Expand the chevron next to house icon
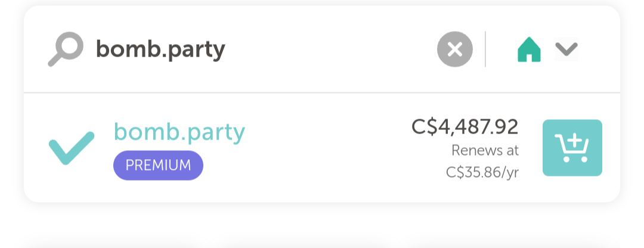Image resolution: width=644 pixels, height=248 pixels. coord(566,49)
